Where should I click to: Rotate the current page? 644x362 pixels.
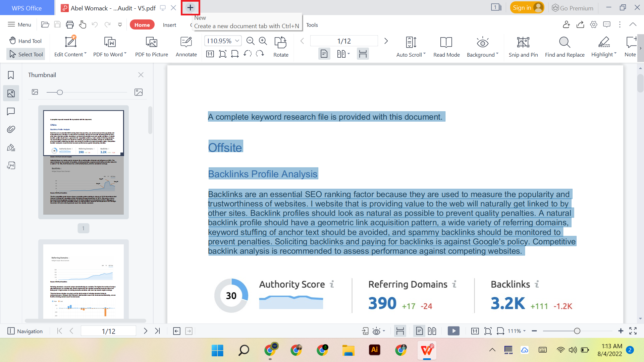tap(280, 47)
